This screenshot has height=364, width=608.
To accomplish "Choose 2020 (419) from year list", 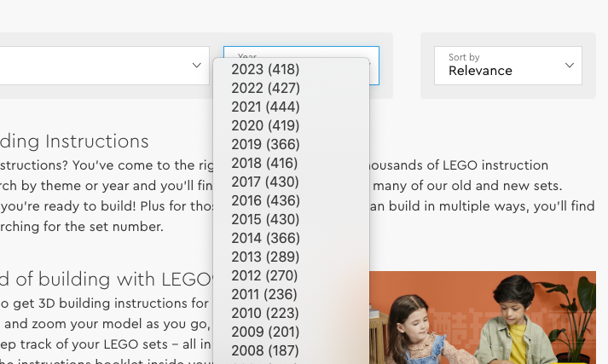I will click(291, 125).
